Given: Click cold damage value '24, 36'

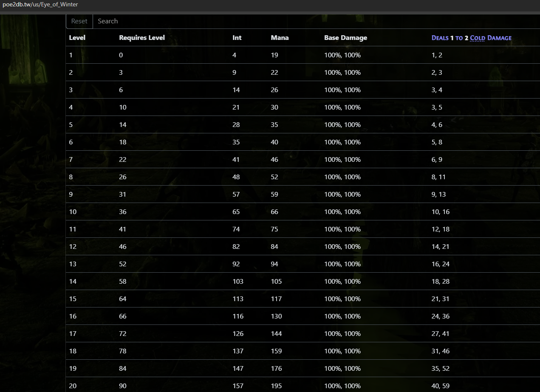Looking at the screenshot, I should coord(441,316).
